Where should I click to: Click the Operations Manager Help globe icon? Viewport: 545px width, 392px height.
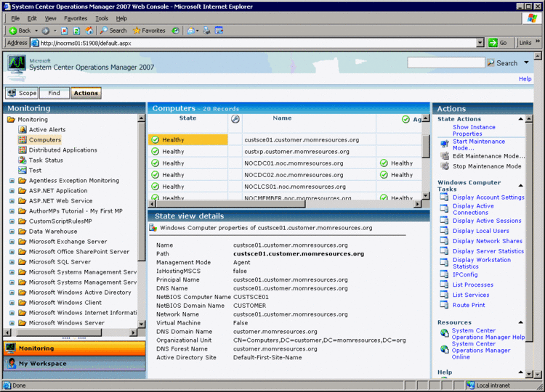[445, 333]
